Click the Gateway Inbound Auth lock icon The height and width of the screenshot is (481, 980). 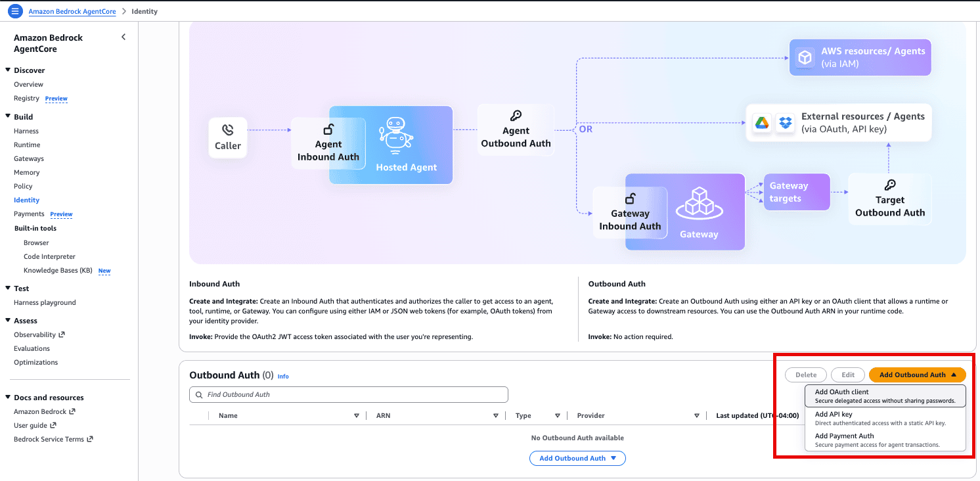(x=630, y=198)
